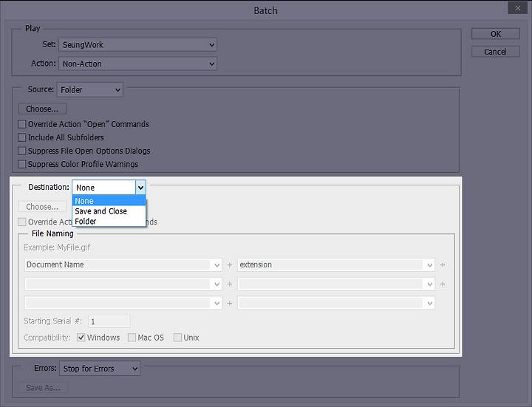
Task: Enable Mac OS compatibility checkbox
Action: pos(132,338)
